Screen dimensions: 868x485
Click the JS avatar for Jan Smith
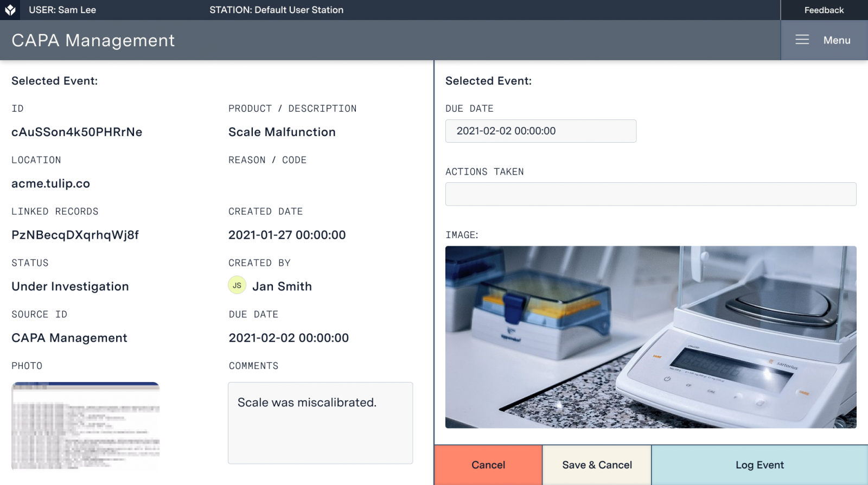237,285
